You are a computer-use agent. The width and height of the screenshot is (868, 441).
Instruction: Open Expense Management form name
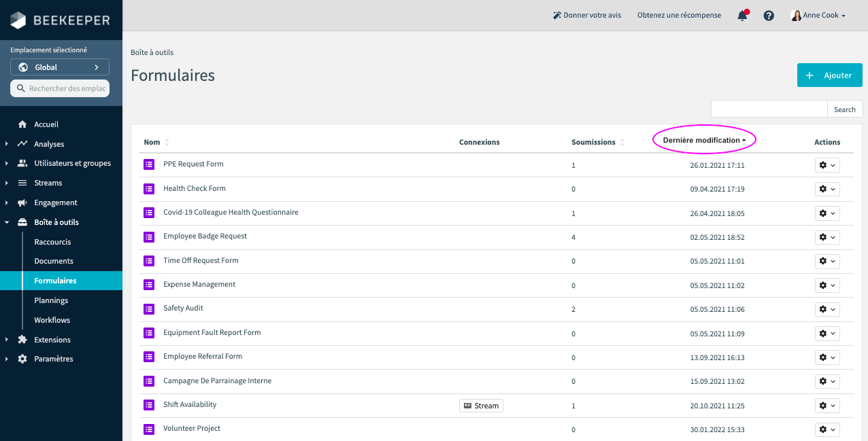(199, 284)
